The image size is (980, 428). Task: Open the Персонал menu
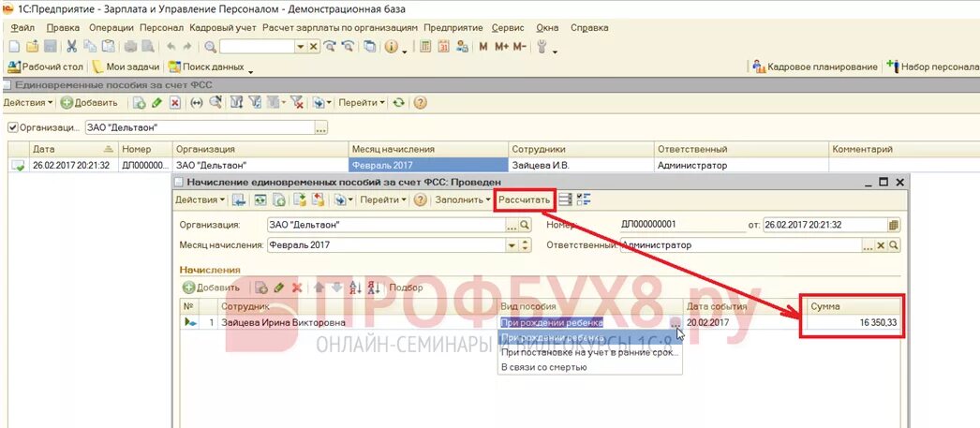pyautogui.click(x=161, y=28)
